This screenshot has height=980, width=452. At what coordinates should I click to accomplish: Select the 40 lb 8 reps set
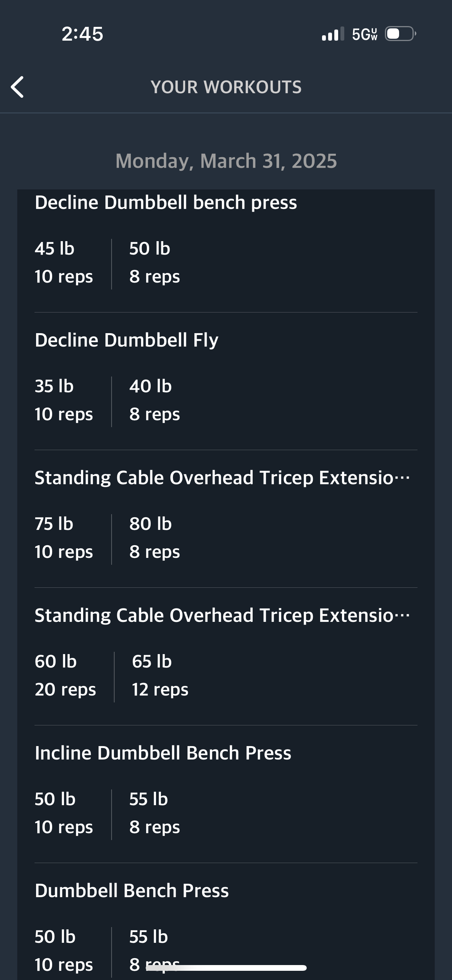[x=155, y=400]
